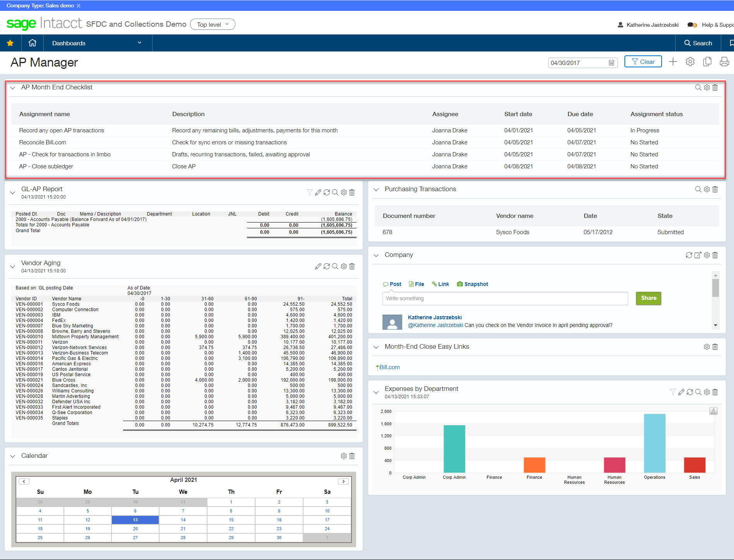Screen dimensions: 734x560
Task: Collapse the Vendor Aging panel
Action: click(x=13, y=267)
